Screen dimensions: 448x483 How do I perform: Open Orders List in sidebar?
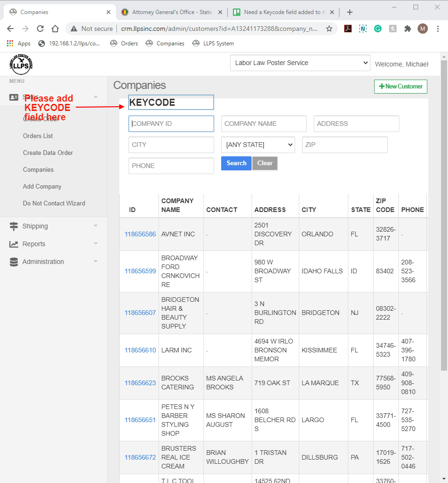coord(38,136)
